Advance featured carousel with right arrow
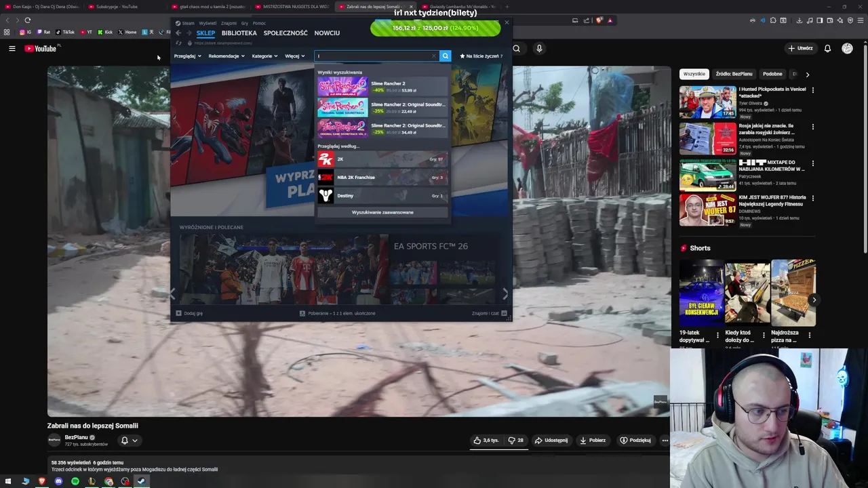The width and height of the screenshot is (868, 488). [x=505, y=294]
